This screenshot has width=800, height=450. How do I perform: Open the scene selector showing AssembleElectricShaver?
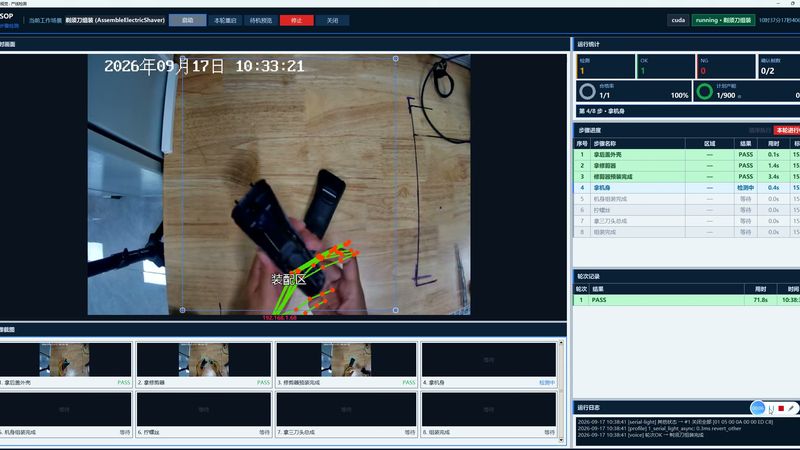[115, 20]
